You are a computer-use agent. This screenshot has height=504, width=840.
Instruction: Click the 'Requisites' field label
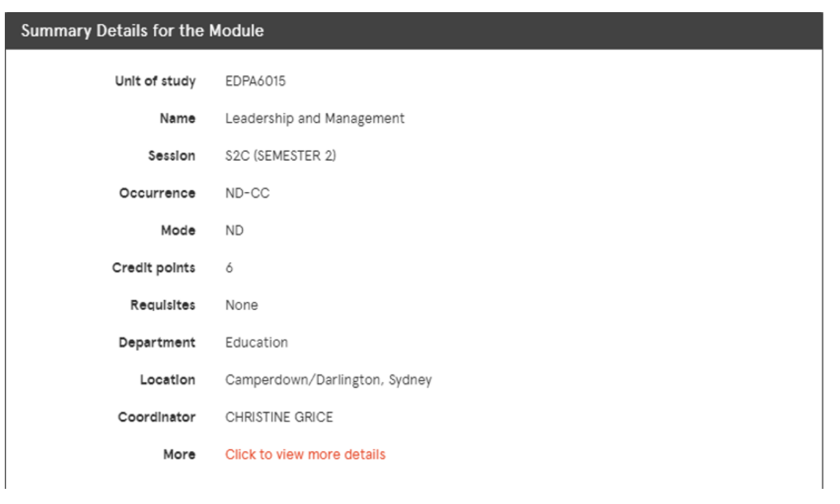163,306
